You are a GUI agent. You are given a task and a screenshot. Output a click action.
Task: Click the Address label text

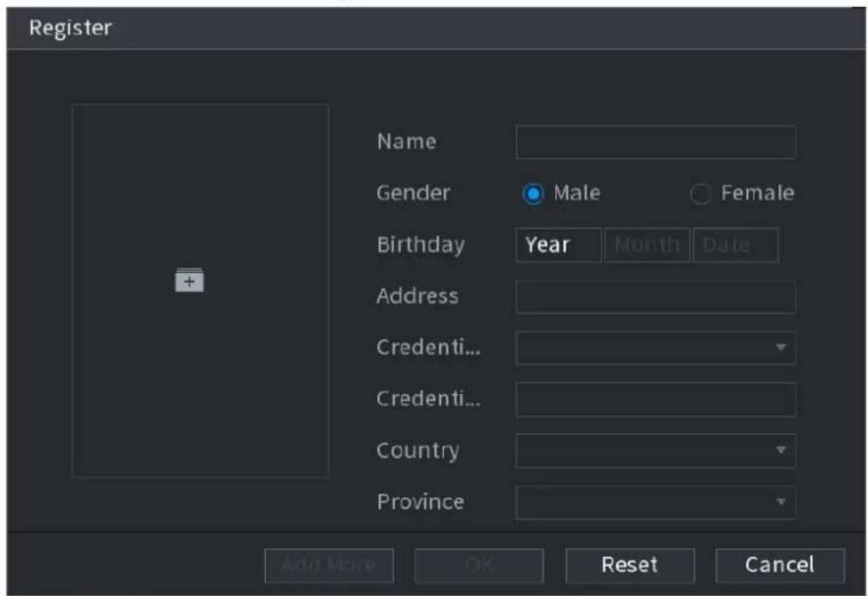tap(417, 296)
